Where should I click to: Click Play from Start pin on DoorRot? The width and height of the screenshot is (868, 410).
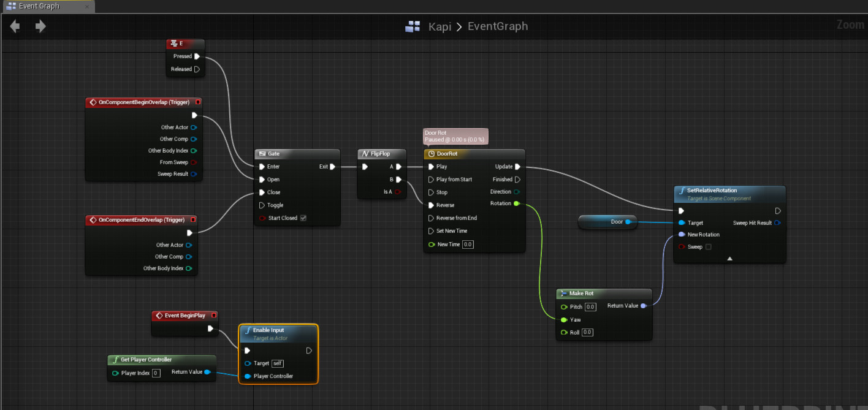click(x=432, y=180)
